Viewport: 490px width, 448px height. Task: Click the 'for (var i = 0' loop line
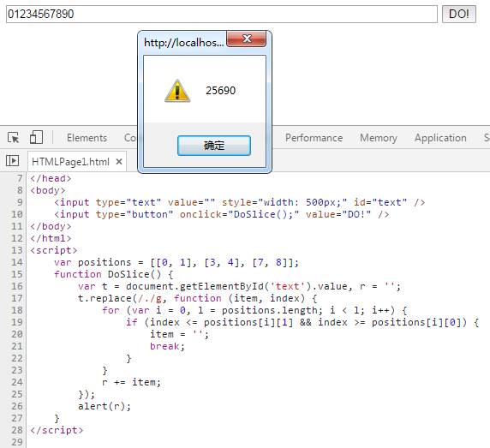coord(254,310)
